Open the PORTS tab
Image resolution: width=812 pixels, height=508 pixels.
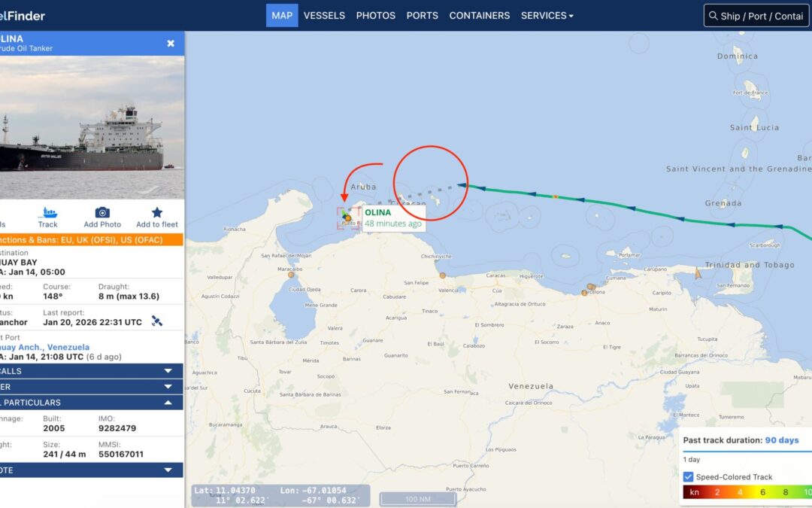coord(422,16)
